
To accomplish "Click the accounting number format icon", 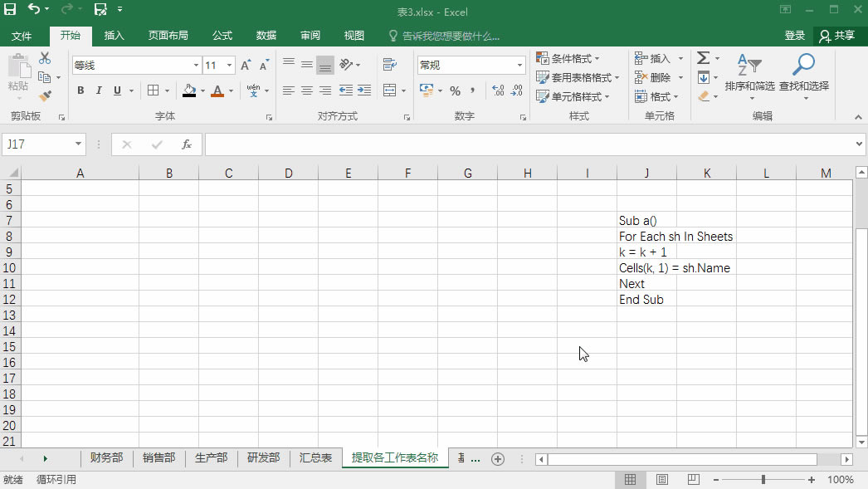I will point(427,90).
